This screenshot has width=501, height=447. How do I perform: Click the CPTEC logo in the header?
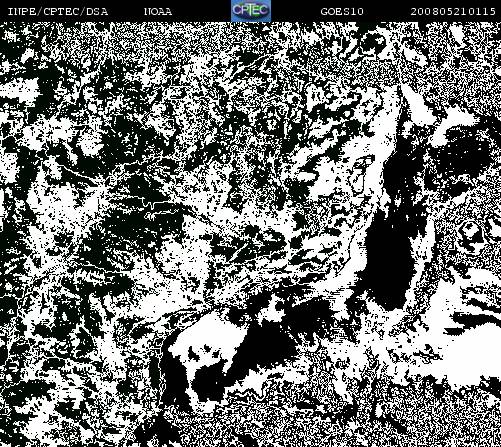point(251,11)
